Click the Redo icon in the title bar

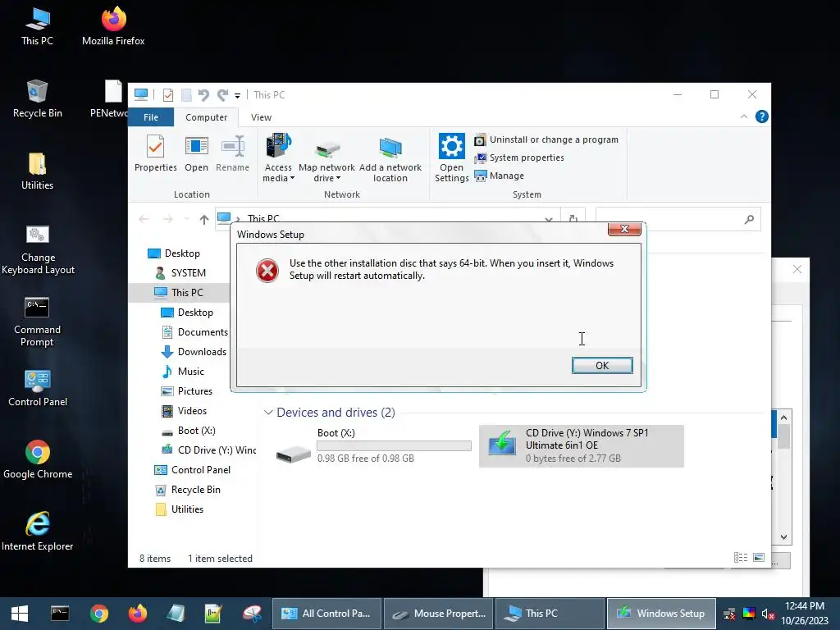click(222, 95)
